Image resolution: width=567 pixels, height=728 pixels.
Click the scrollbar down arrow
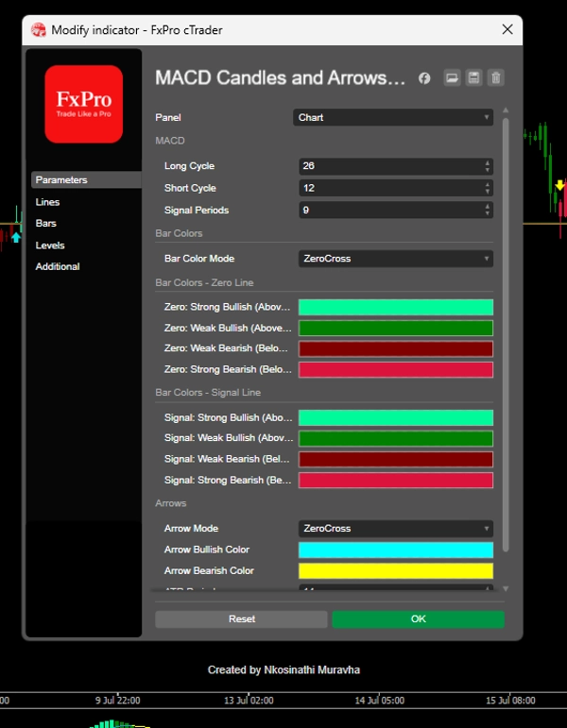pyautogui.click(x=506, y=588)
